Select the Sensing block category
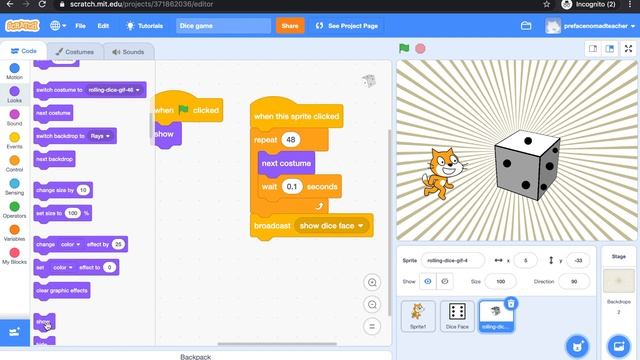Viewport: 640px width, 360px height. pyautogui.click(x=14, y=187)
